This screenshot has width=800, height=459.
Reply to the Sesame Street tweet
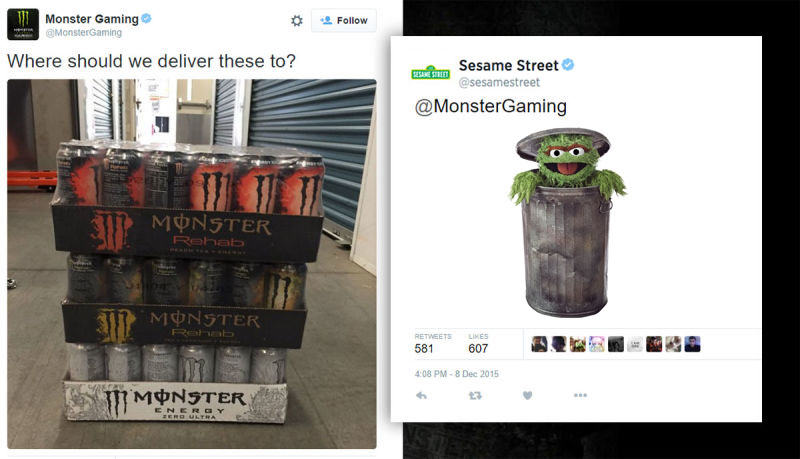[x=421, y=395]
